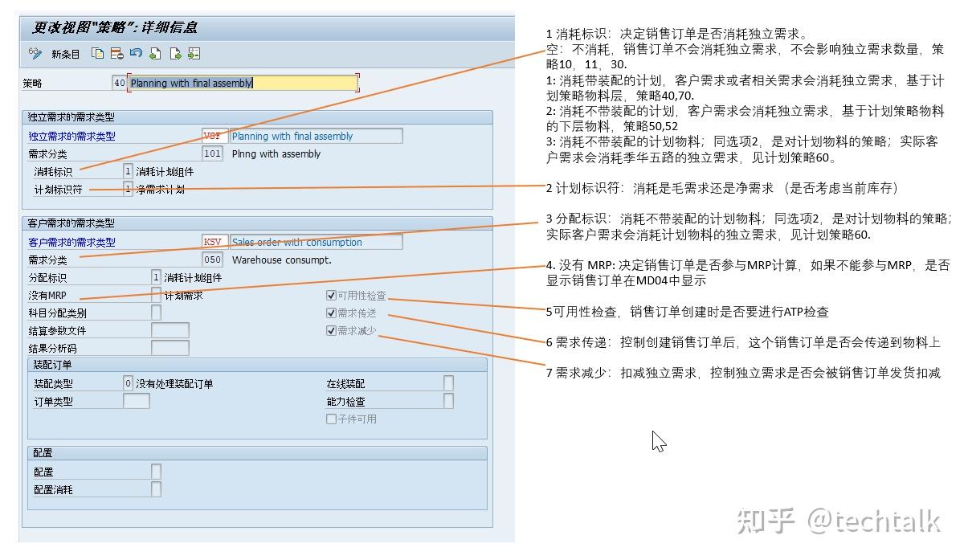Click the Copy As document icon
Viewport: 964px width, 560px height.
[x=98, y=54]
